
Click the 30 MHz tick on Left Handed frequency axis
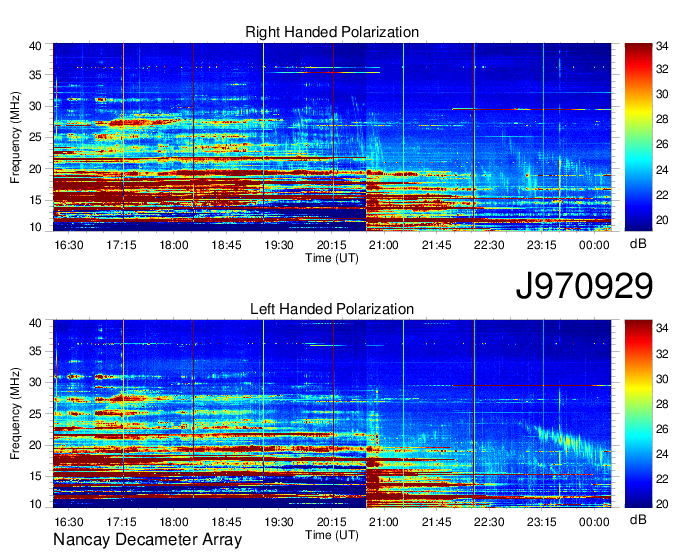tap(35, 382)
